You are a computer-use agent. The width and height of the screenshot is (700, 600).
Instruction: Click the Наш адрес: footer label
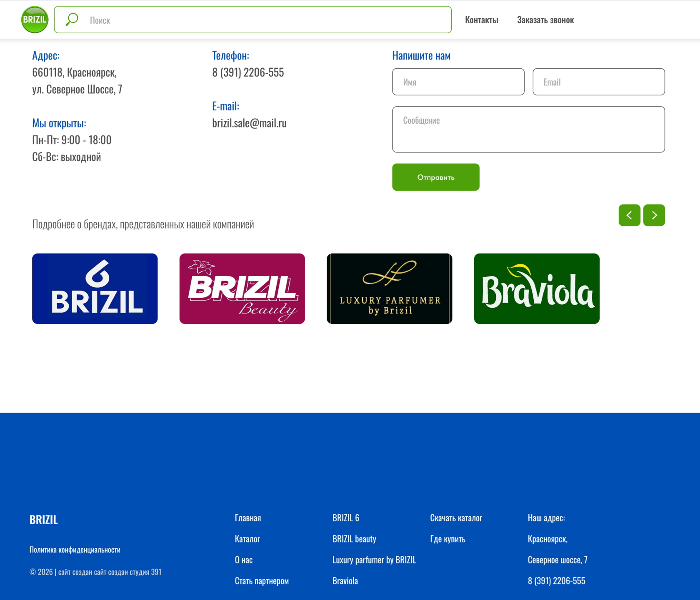[x=546, y=518]
